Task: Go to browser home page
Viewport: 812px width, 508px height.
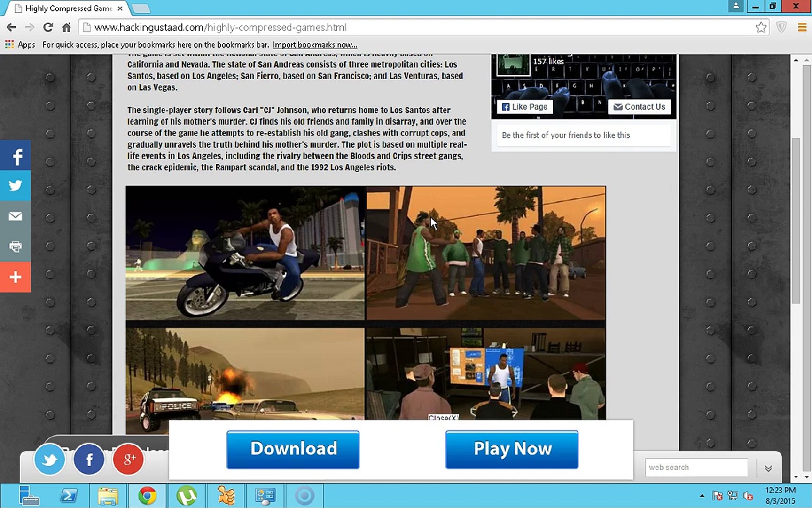Action: tap(66, 27)
